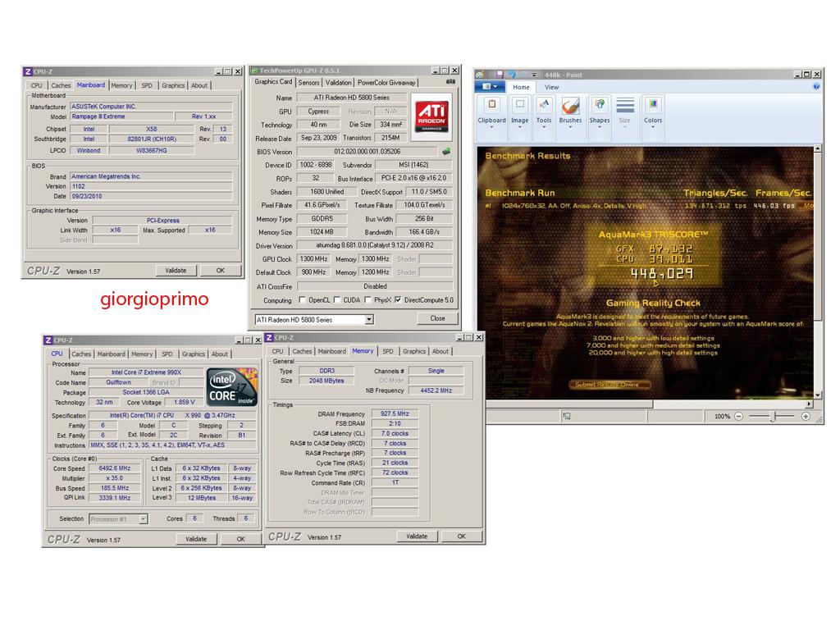Click OK in the CPU-Z Memory window
Viewport: 840px width, 630px height.
click(x=461, y=536)
